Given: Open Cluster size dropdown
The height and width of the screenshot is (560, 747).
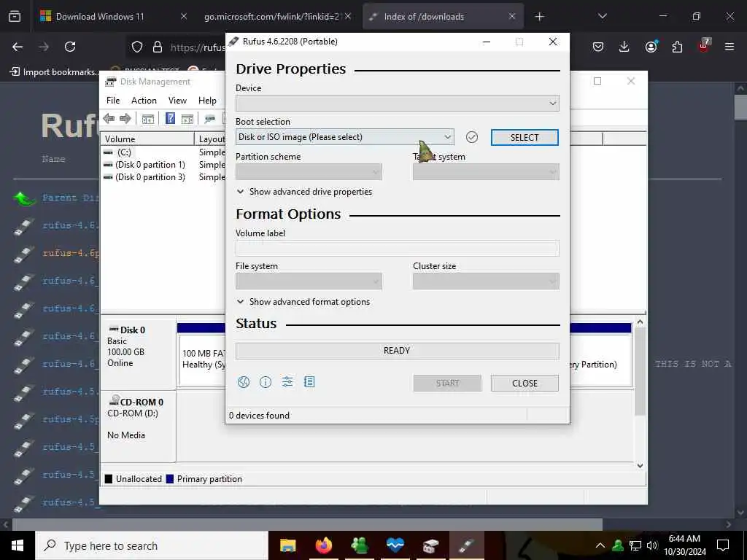Looking at the screenshot, I should tap(486, 281).
